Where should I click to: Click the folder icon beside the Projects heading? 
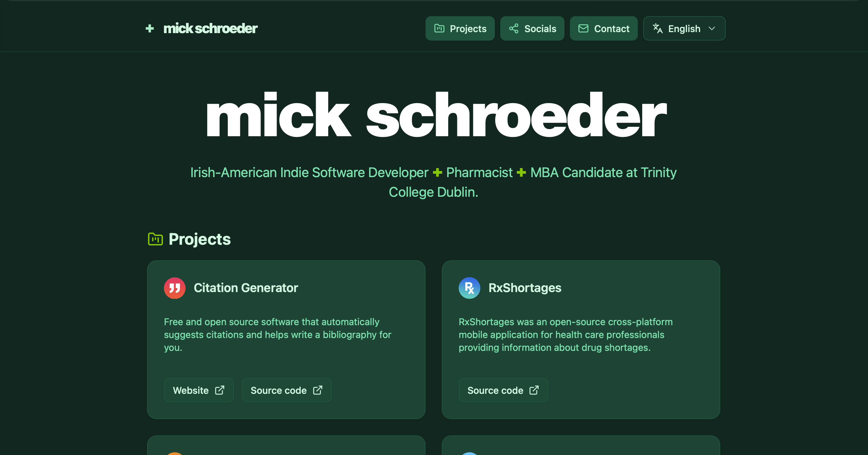click(155, 239)
